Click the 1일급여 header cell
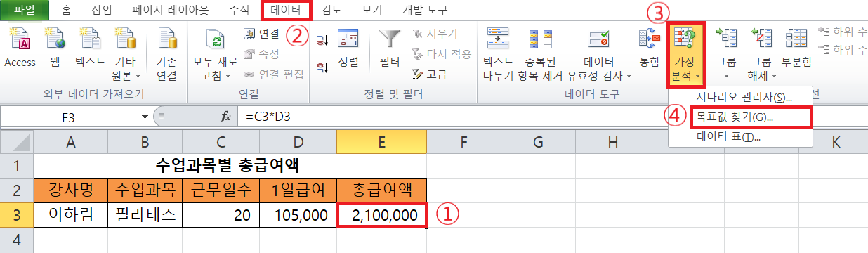 (298, 190)
